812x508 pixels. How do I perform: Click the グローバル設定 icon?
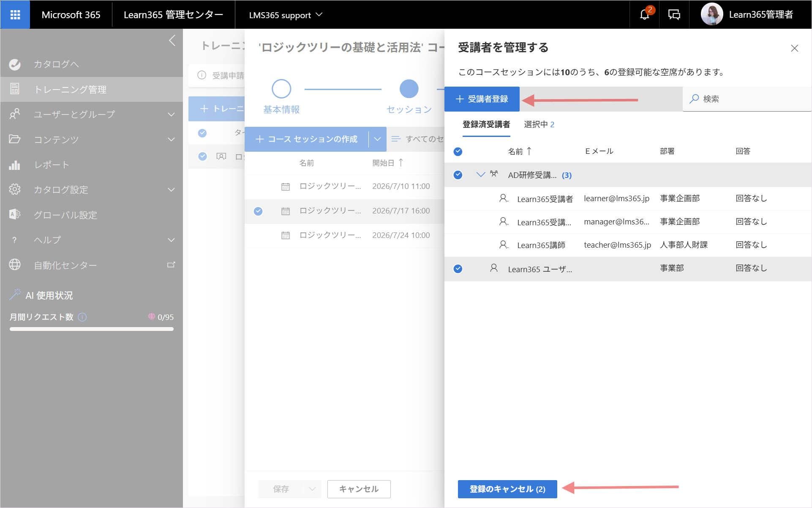[x=15, y=215]
